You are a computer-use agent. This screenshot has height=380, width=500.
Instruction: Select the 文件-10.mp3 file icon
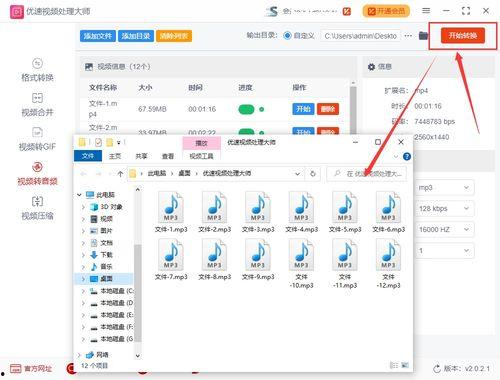click(x=301, y=255)
